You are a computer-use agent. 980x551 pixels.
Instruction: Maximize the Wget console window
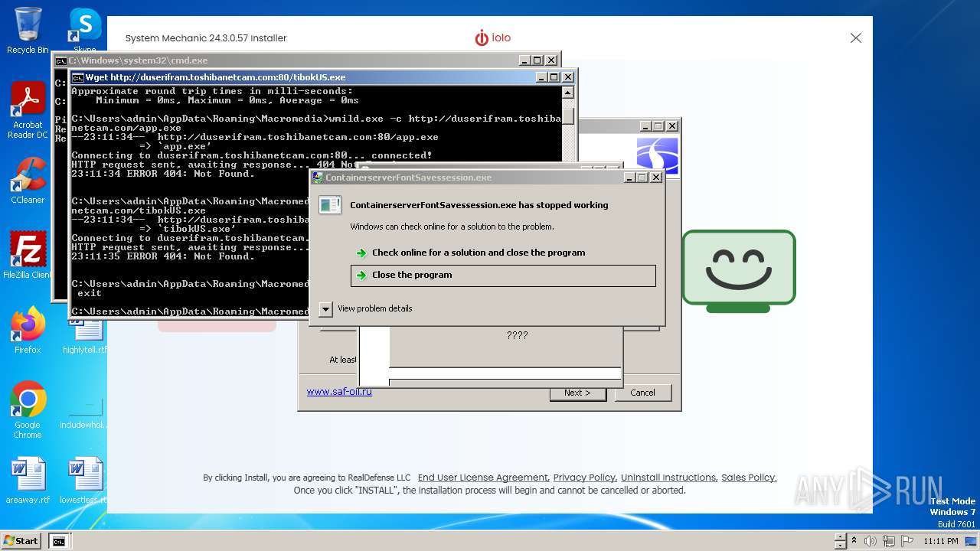coord(554,77)
